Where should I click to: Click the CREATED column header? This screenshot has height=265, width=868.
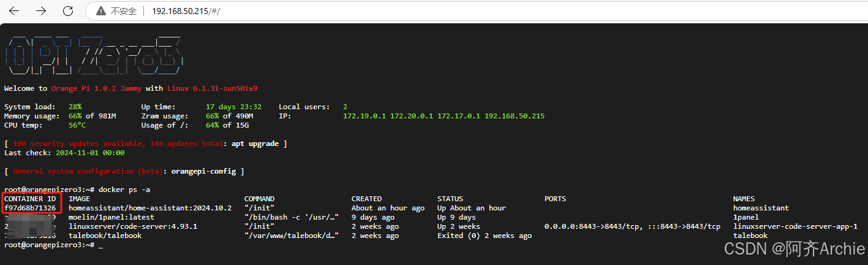point(366,199)
